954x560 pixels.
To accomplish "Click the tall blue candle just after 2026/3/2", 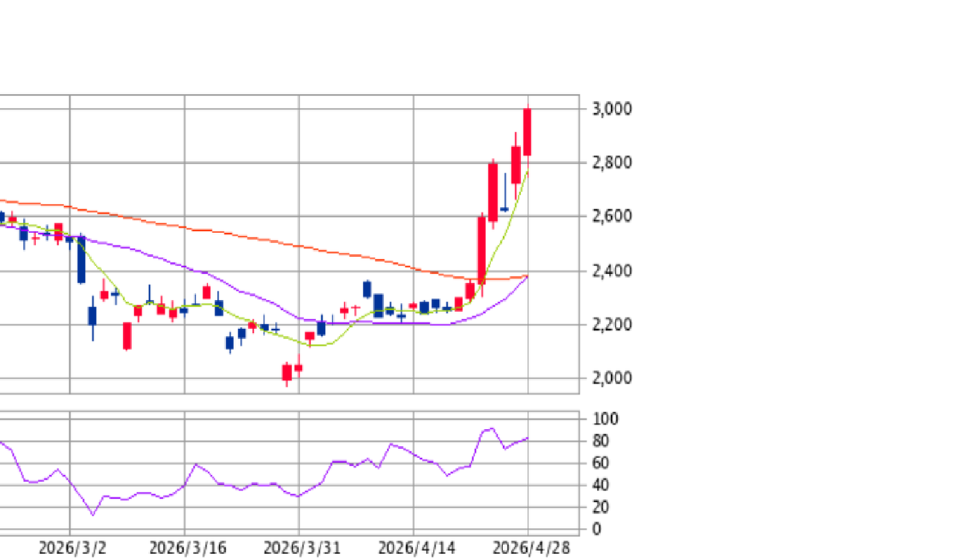I will [x=81, y=259].
